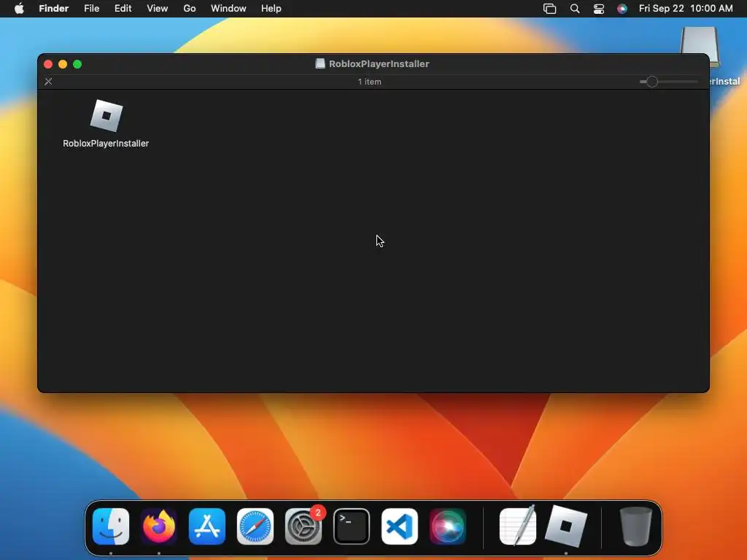
Task: Open the Edit menu
Action: (x=123, y=9)
